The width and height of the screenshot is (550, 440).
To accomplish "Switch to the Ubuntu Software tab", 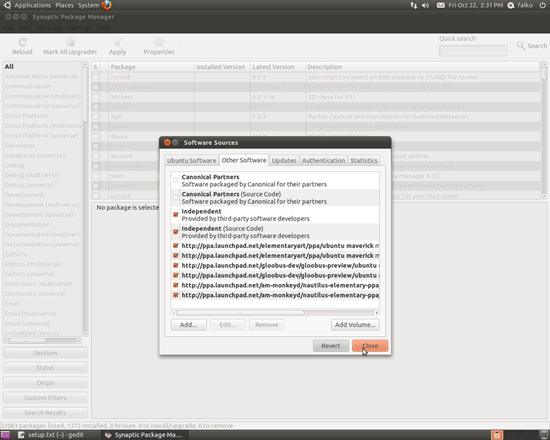I will 192,161.
